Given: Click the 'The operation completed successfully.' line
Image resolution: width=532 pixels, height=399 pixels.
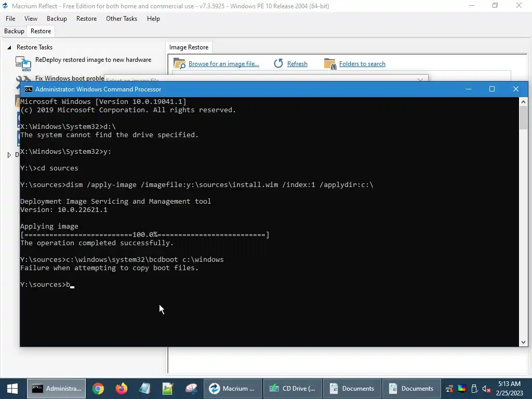Looking at the screenshot, I should (97, 243).
